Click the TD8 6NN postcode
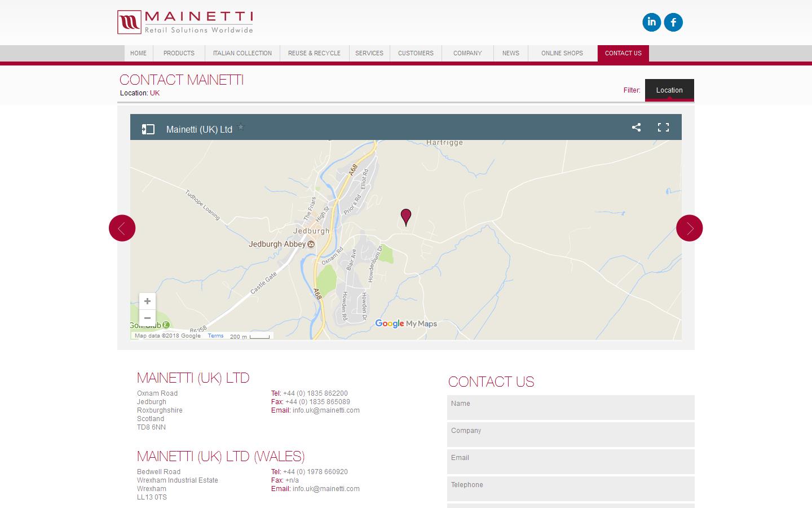This screenshot has height=508, width=812. pyautogui.click(x=151, y=427)
